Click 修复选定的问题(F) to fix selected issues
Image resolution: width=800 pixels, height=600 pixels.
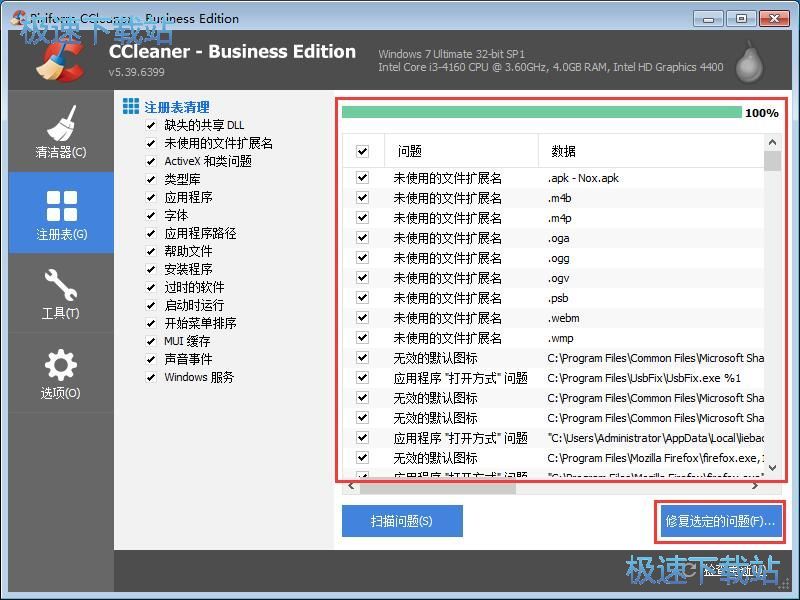[x=720, y=521]
